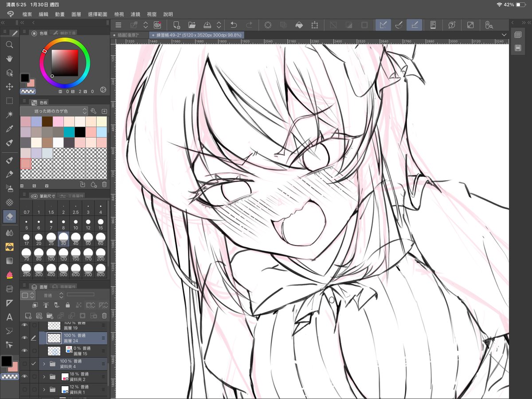Viewport: 532px width, 399px height.
Task: Click the Fill bucket command icon
Action: pos(299,25)
